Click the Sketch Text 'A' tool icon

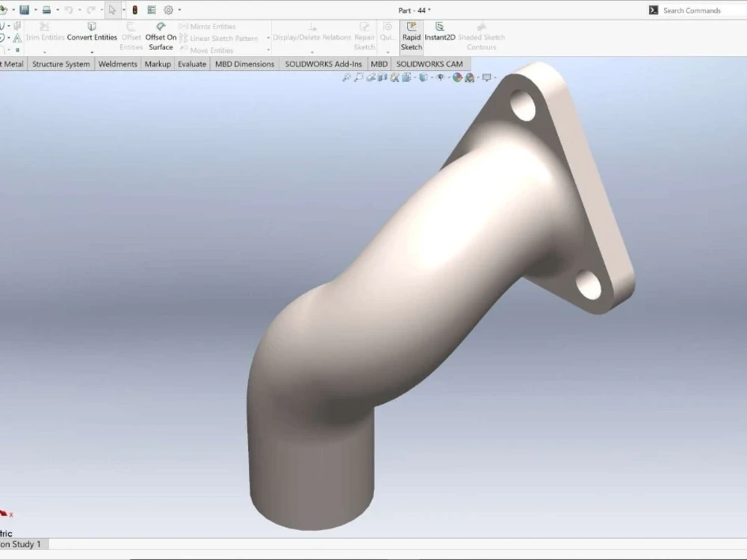tap(17, 38)
